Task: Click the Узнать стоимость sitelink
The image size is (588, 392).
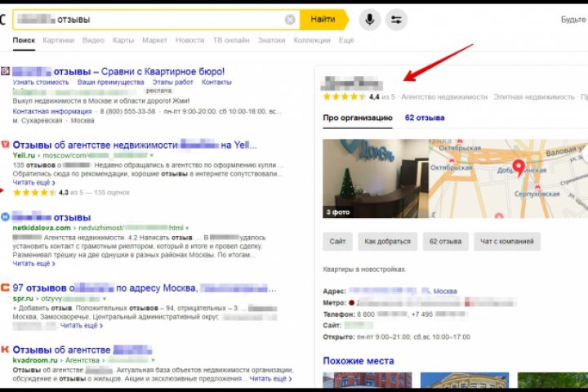Action: 41,82
